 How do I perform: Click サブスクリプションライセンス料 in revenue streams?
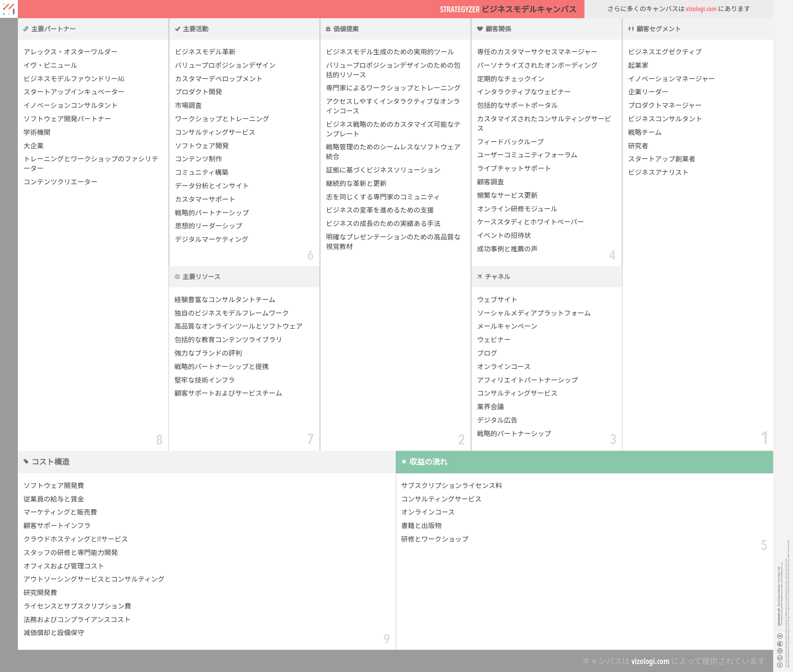coord(451,486)
